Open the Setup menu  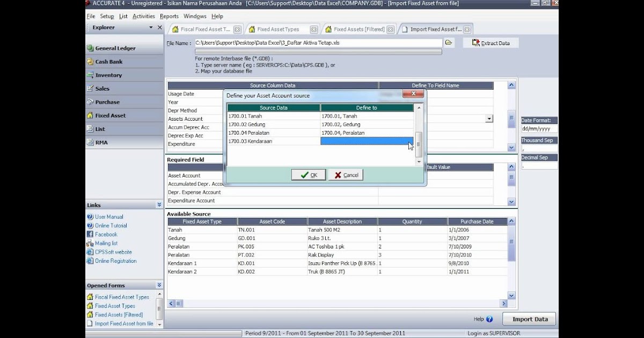click(x=107, y=17)
